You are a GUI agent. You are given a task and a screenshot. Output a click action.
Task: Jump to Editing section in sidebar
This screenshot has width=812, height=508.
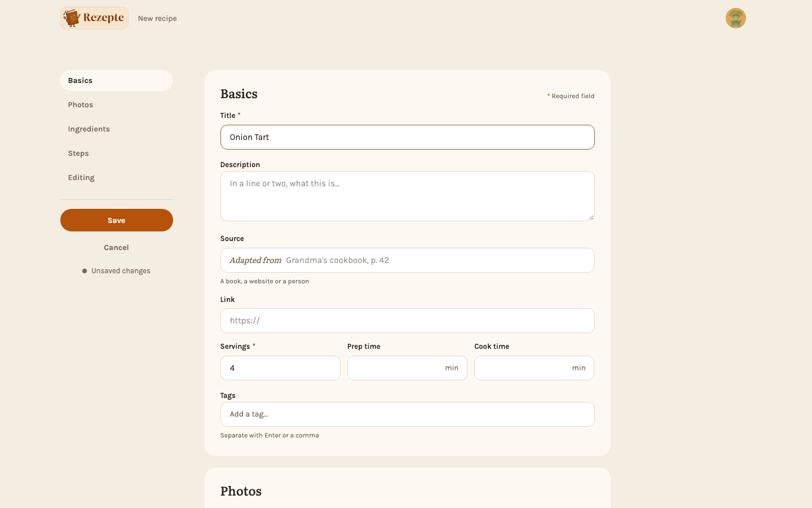click(x=117, y=178)
